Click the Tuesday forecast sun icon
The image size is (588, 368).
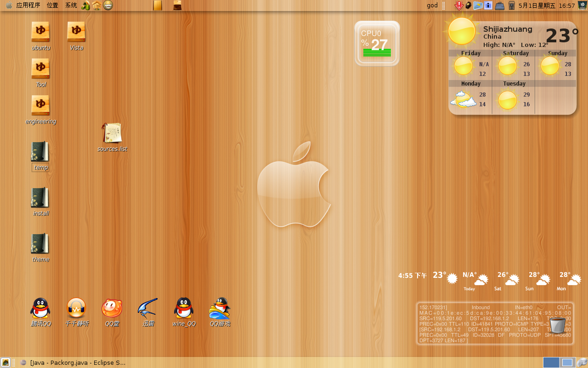[508, 100]
